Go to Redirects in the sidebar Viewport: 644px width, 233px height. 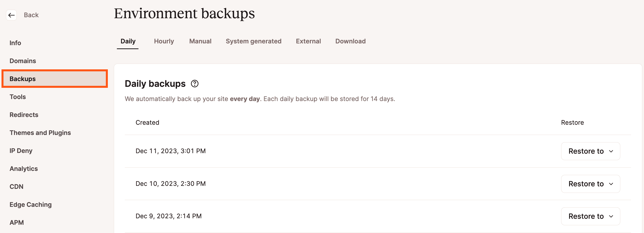[x=24, y=115]
